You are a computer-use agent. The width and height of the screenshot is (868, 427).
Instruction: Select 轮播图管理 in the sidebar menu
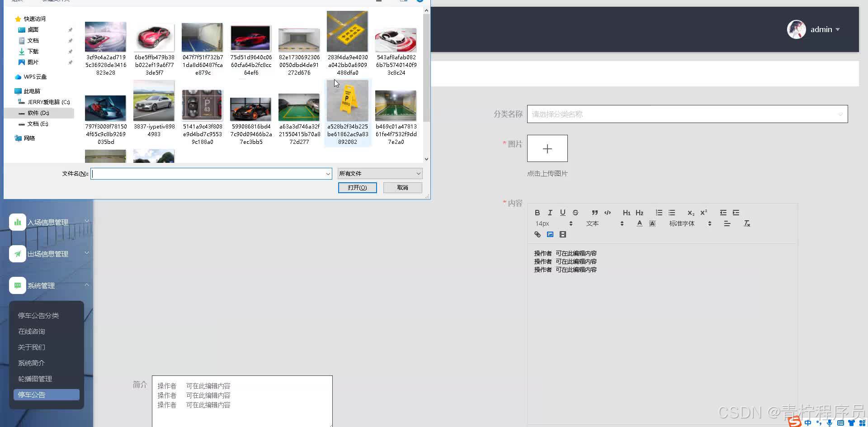click(x=35, y=379)
